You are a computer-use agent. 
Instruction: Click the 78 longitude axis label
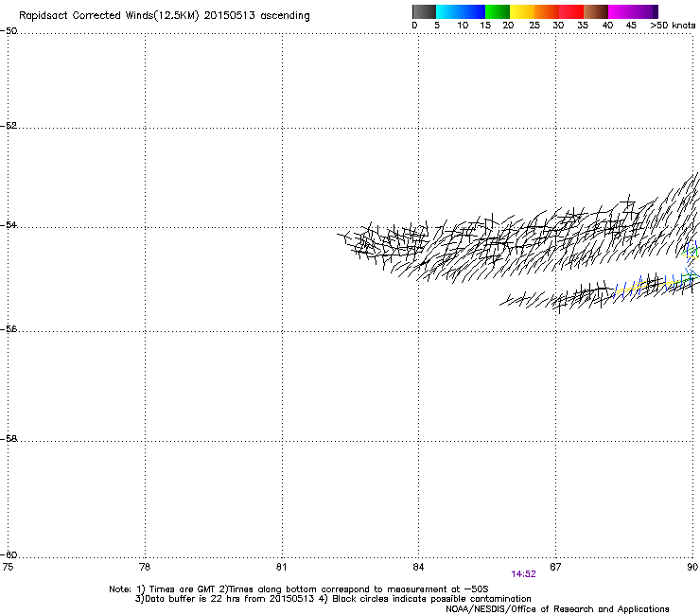pyautogui.click(x=145, y=567)
